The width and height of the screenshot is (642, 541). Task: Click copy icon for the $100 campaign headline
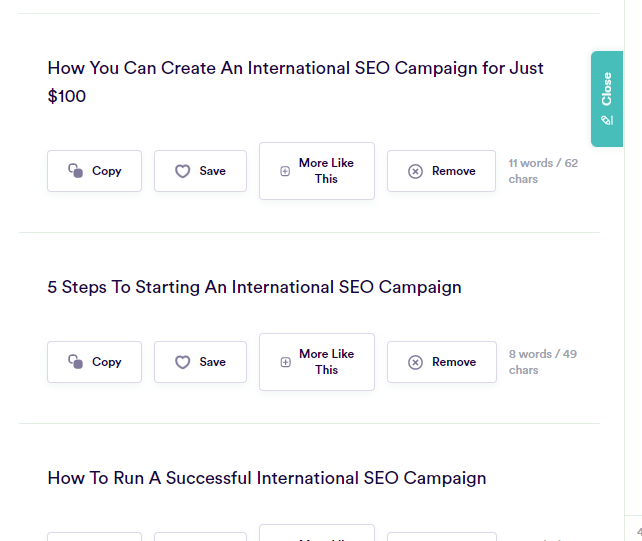[x=75, y=171]
